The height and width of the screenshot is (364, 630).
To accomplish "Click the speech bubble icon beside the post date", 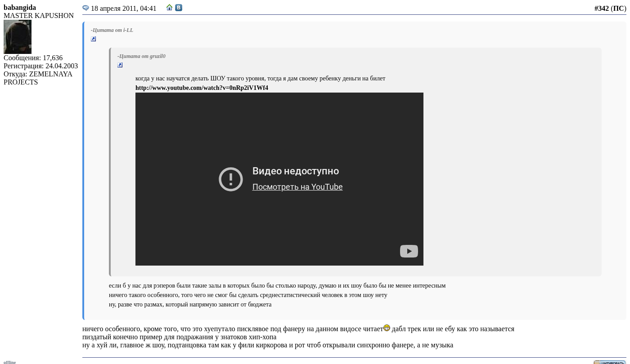I will (85, 8).
